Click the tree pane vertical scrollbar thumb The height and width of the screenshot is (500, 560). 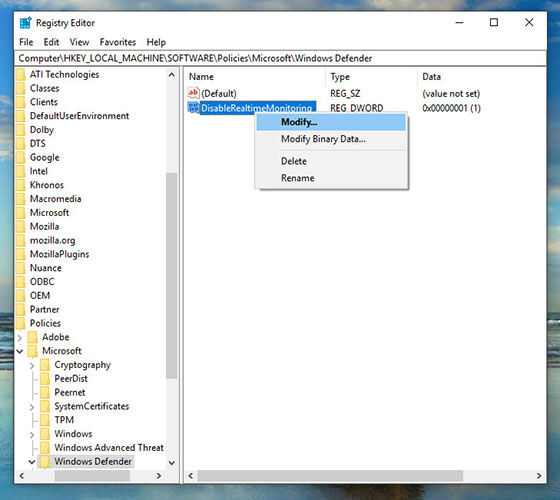172,276
